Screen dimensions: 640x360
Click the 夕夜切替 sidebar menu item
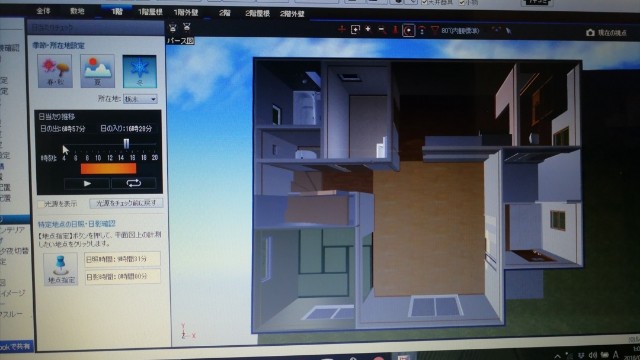tap(14, 251)
